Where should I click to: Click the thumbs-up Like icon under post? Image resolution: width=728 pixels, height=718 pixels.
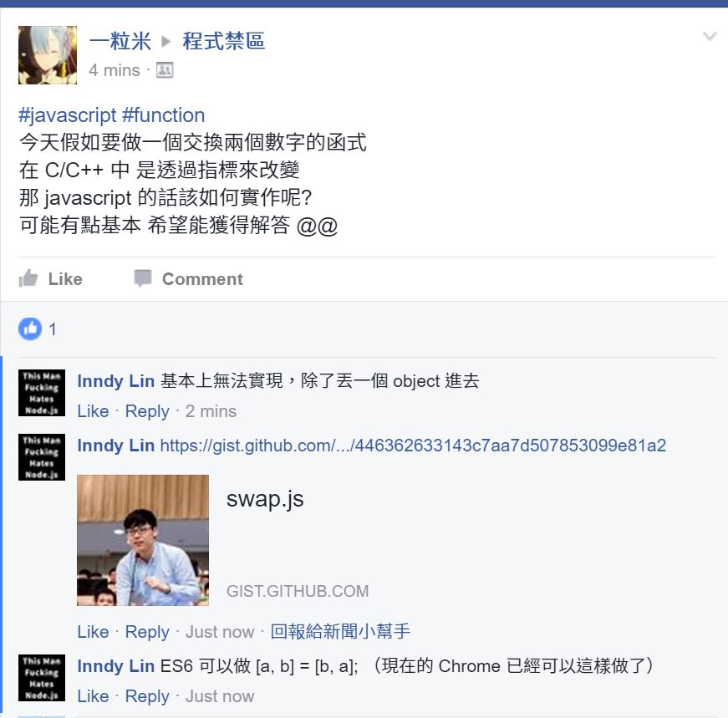point(28,278)
